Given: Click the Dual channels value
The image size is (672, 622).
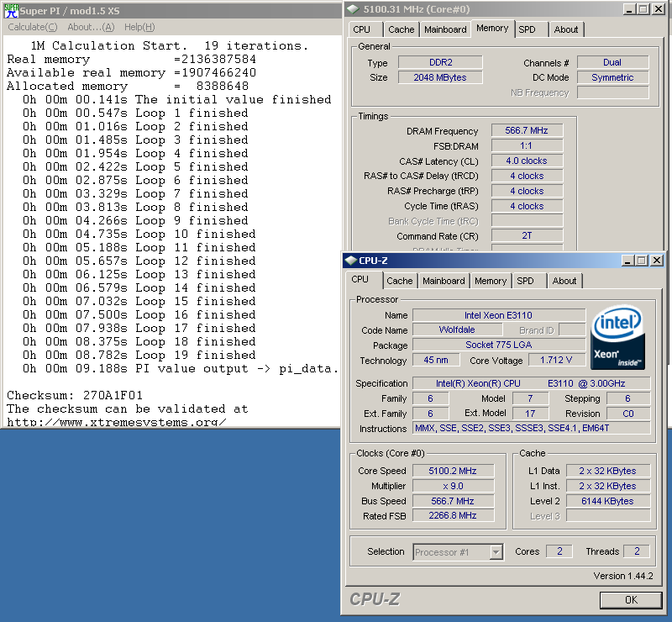Looking at the screenshot, I should pos(612,63).
